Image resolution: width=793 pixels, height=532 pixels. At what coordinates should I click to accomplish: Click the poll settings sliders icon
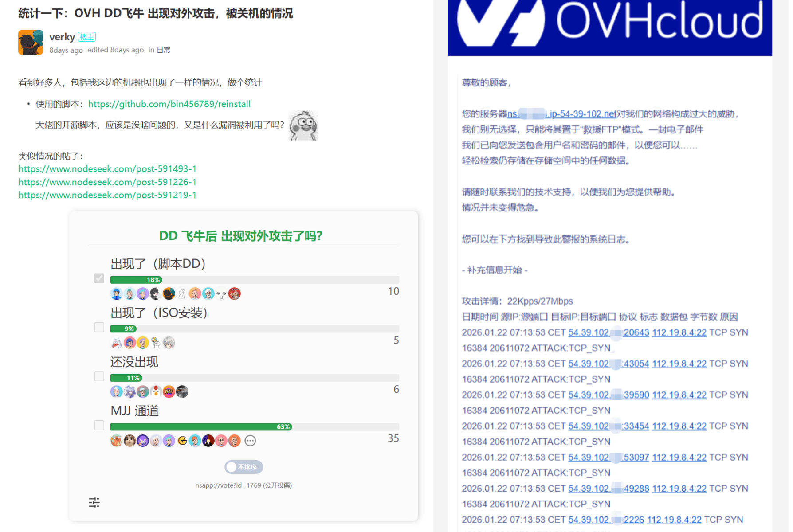94,502
